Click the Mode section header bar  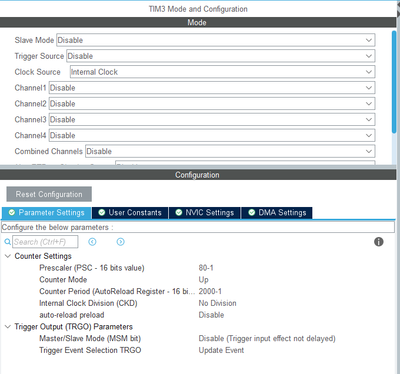click(x=198, y=23)
